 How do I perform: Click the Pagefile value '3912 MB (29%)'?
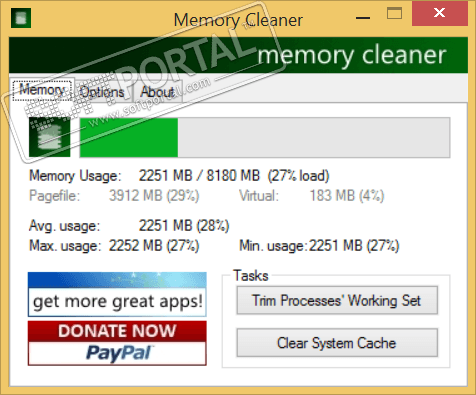pyautogui.click(x=154, y=196)
